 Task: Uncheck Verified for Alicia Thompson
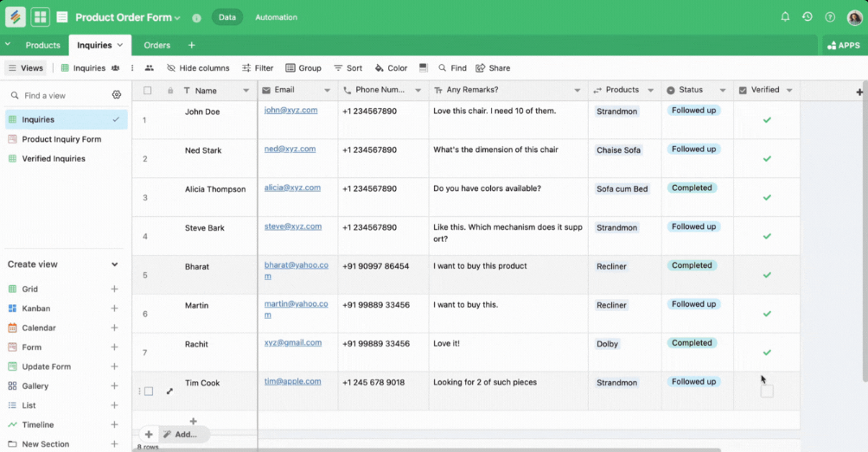(x=767, y=198)
